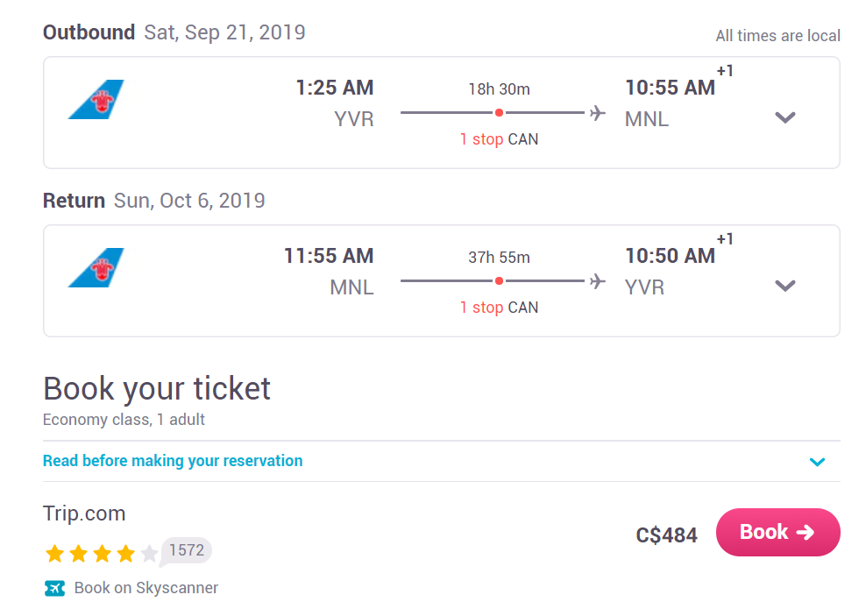Click the outbound 1:25 AM departure time
866x616 pixels.
click(x=335, y=88)
